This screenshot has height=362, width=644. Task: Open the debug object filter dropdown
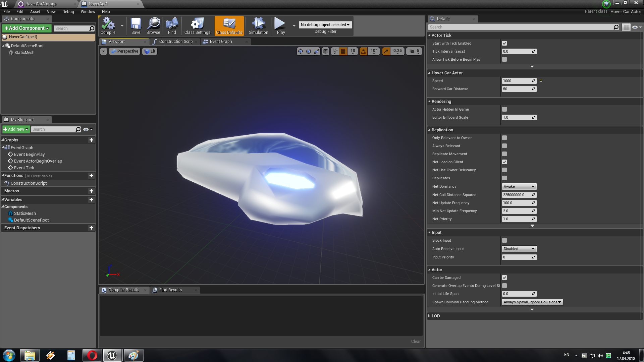[325, 25]
